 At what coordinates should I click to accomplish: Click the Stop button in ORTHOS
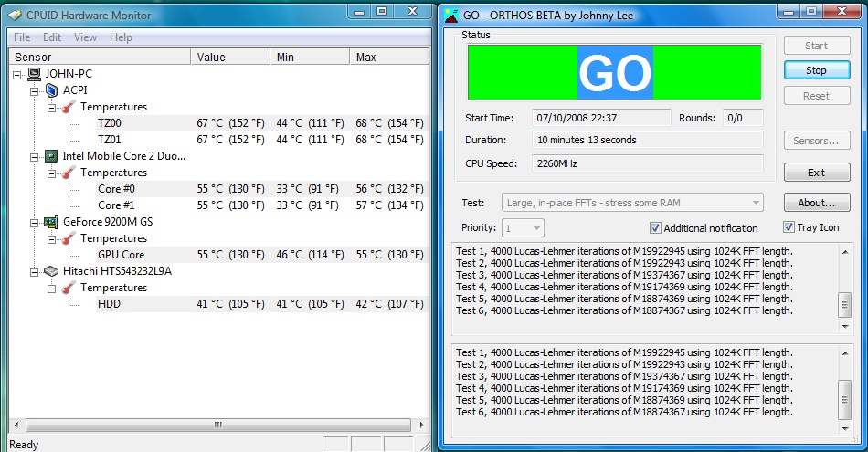(817, 70)
